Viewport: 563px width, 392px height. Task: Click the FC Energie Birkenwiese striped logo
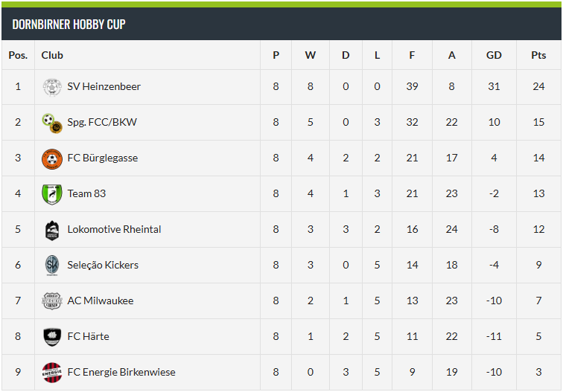tap(51, 372)
